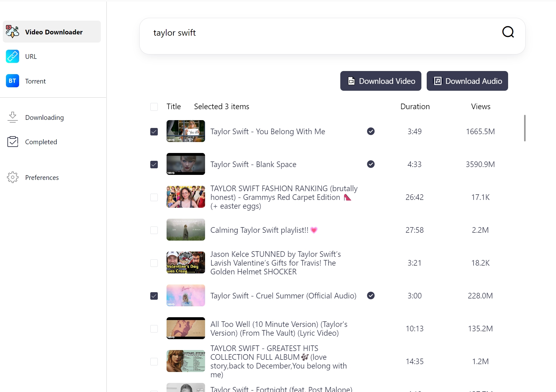Check the Calming Taylor Swift playlist checkbox
Image resolution: width=556 pixels, height=392 pixels.
154,230
